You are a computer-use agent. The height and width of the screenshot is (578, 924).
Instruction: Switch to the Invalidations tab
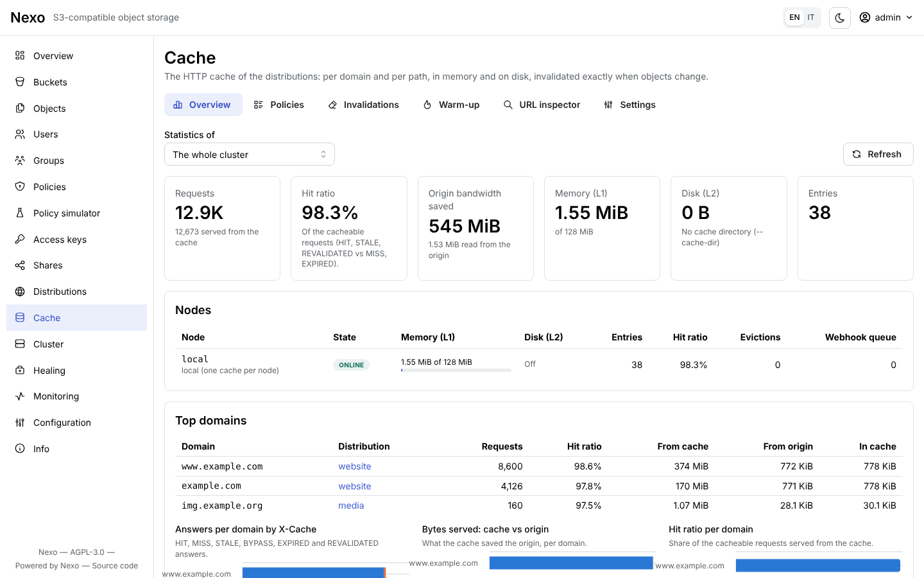click(363, 105)
